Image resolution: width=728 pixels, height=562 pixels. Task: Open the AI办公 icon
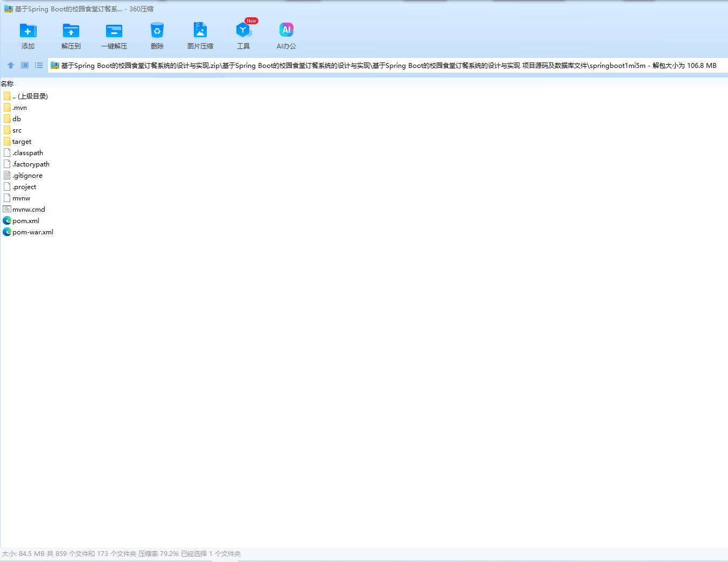coord(286,30)
